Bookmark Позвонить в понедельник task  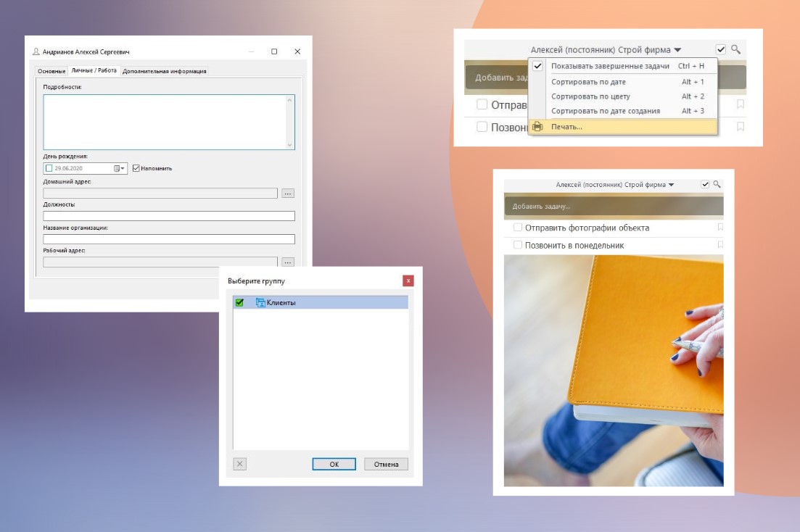coord(720,245)
